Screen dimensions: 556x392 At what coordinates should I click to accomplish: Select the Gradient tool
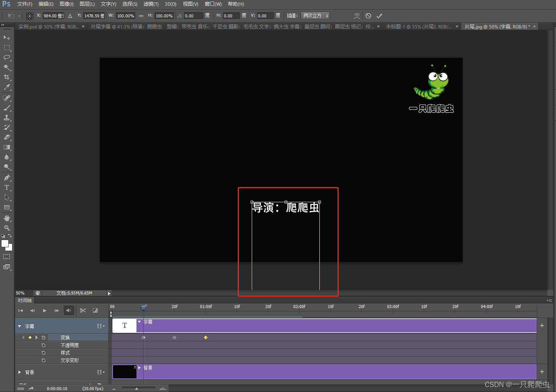[7, 147]
